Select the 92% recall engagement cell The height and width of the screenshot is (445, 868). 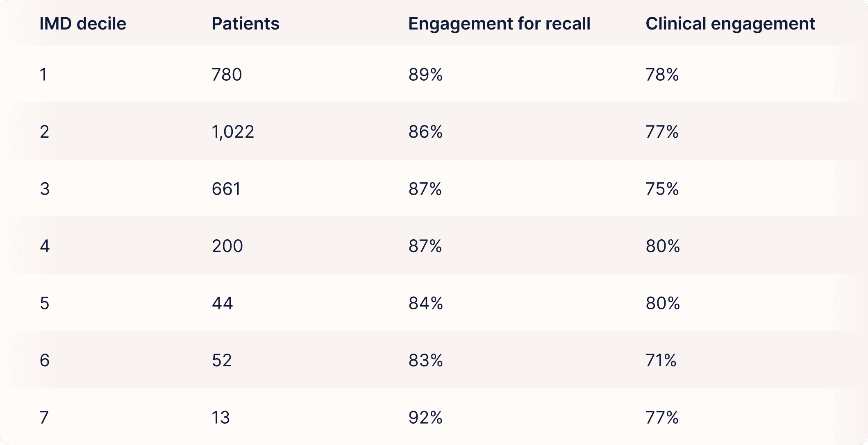[x=425, y=418]
